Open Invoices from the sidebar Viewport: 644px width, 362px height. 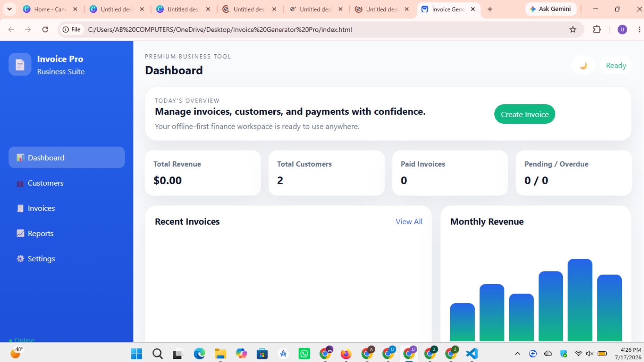(x=66, y=208)
